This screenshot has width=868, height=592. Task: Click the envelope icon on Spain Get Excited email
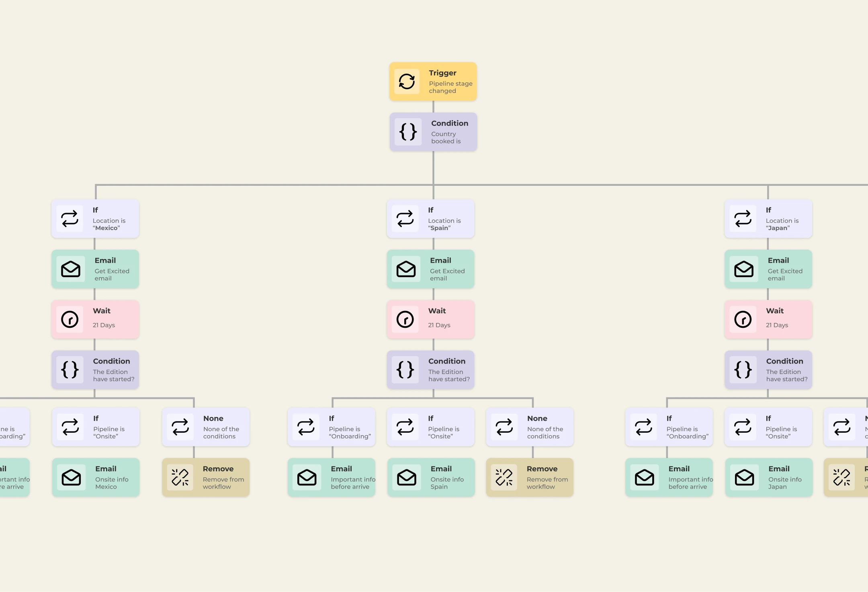point(406,269)
